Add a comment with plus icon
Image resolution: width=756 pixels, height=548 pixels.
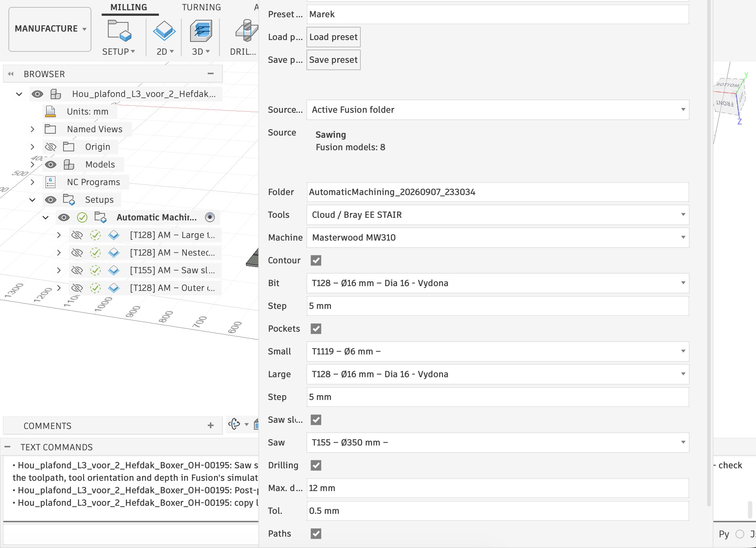210,425
